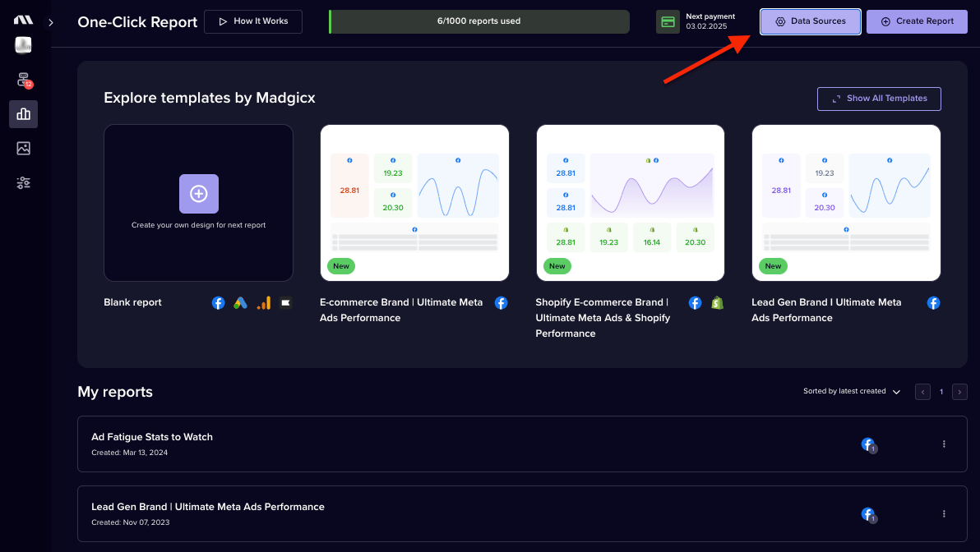Screen dimensions: 980x552
Task: Open the sidebar icon with 12 badge
Action: [24, 80]
